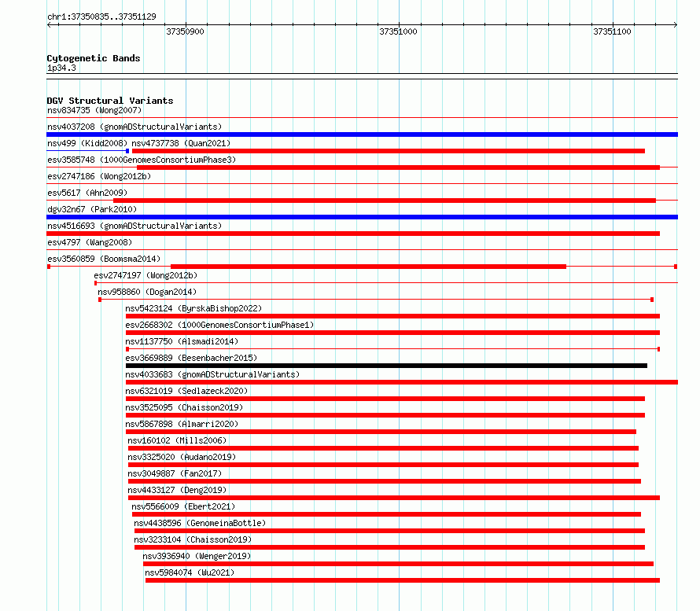Click the thin red line of nsv958860

[x=376, y=300]
